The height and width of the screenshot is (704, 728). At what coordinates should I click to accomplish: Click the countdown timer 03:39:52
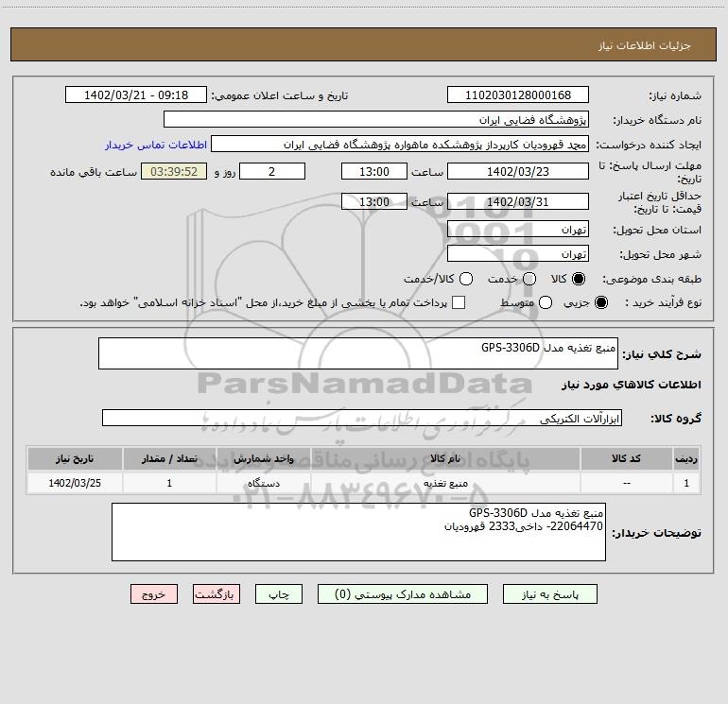pos(174,171)
